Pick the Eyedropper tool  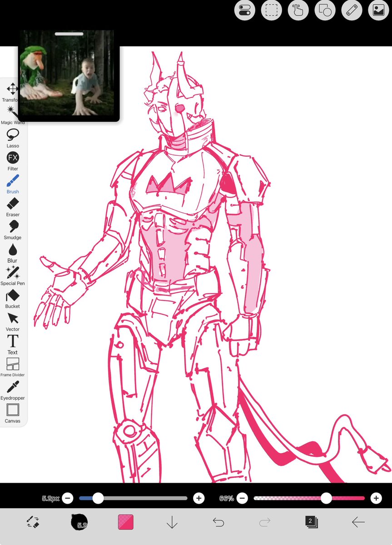tap(13, 391)
